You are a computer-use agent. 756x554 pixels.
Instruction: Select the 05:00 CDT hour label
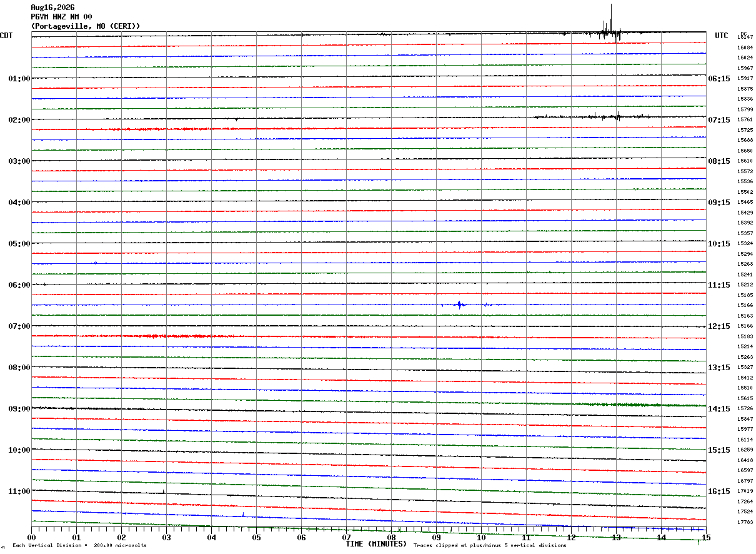pos(19,244)
